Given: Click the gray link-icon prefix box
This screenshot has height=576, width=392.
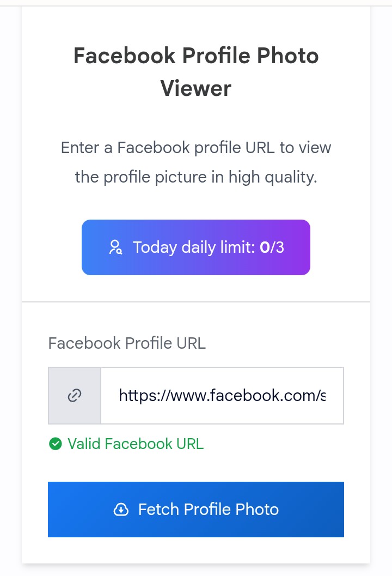Looking at the screenshot, I should (x=75, y=396).
